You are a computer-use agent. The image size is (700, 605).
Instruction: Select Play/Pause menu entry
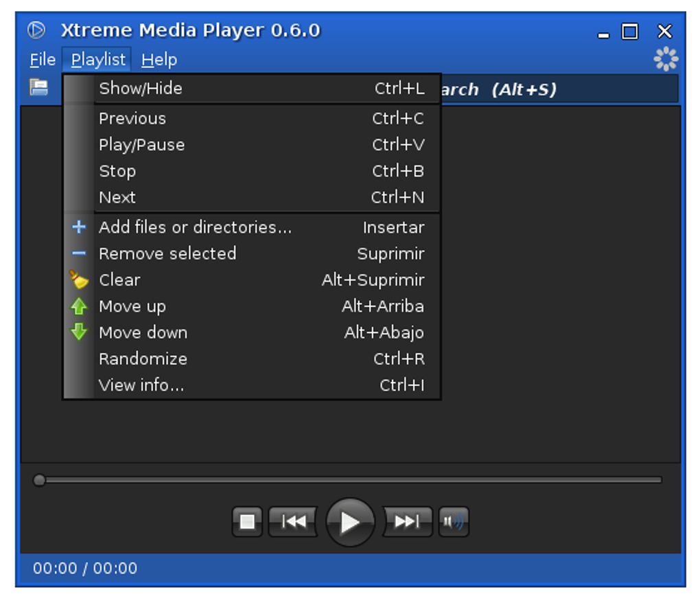coord(253,145)
